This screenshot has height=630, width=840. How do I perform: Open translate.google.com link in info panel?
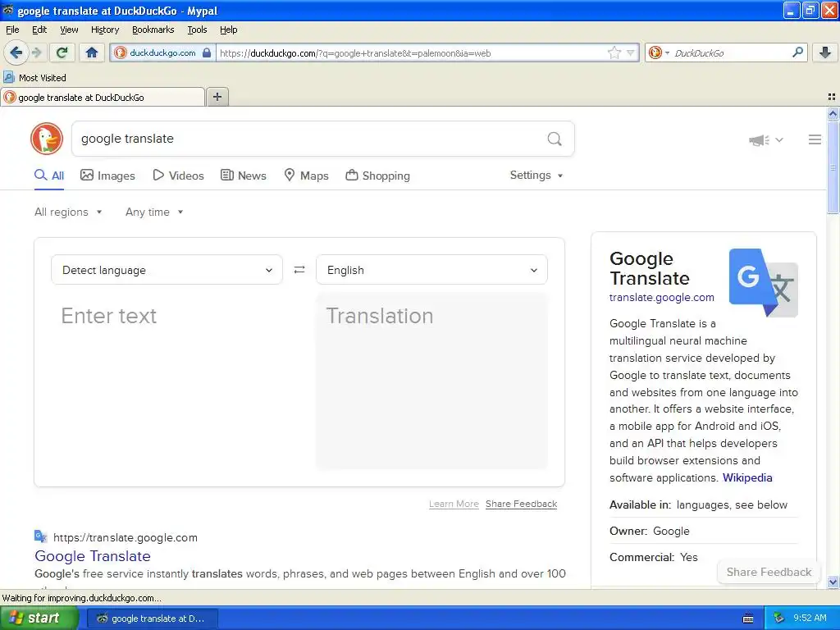click(662, 297)
